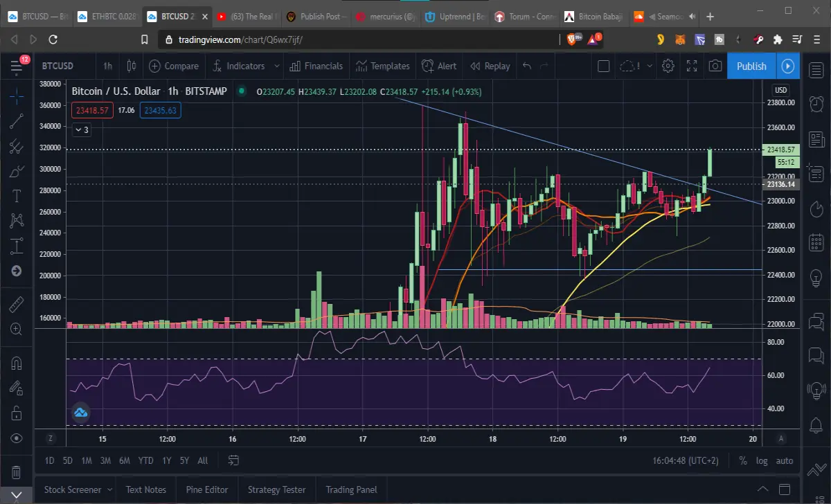Toggle log scale mode
The image size is (831, 504).
pos(762,460)
